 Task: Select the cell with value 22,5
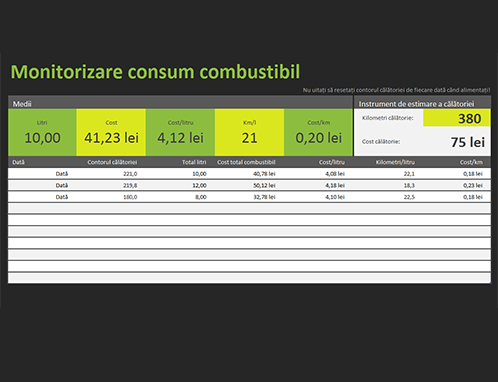click(x=388, y=197)
